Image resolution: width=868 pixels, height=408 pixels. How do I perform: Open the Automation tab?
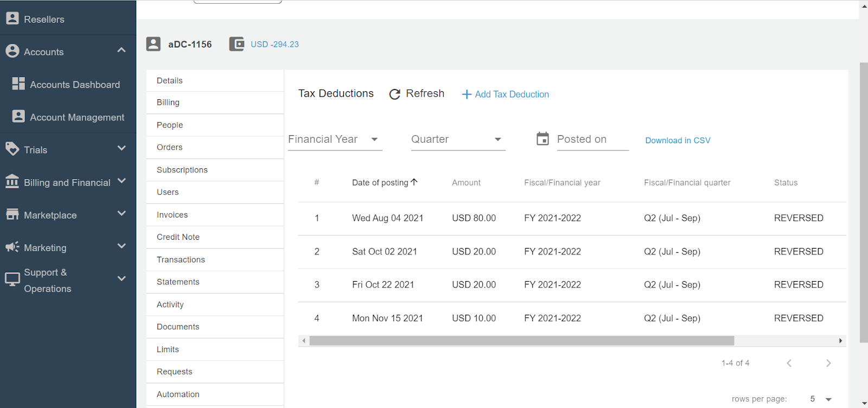click(215, 394)
